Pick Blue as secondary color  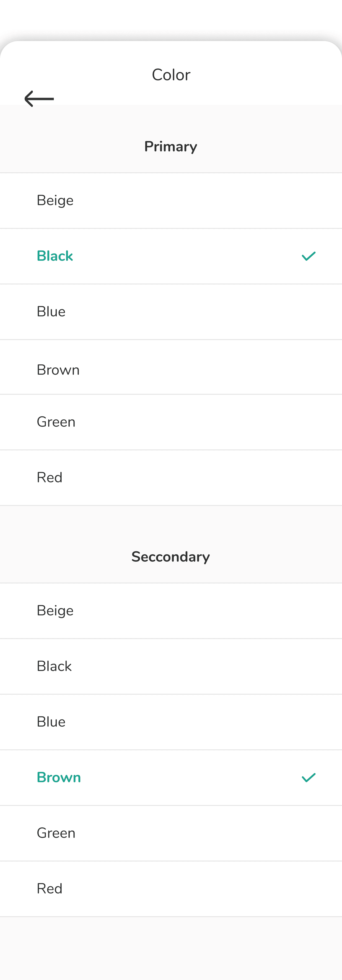[x=51, y=722]
